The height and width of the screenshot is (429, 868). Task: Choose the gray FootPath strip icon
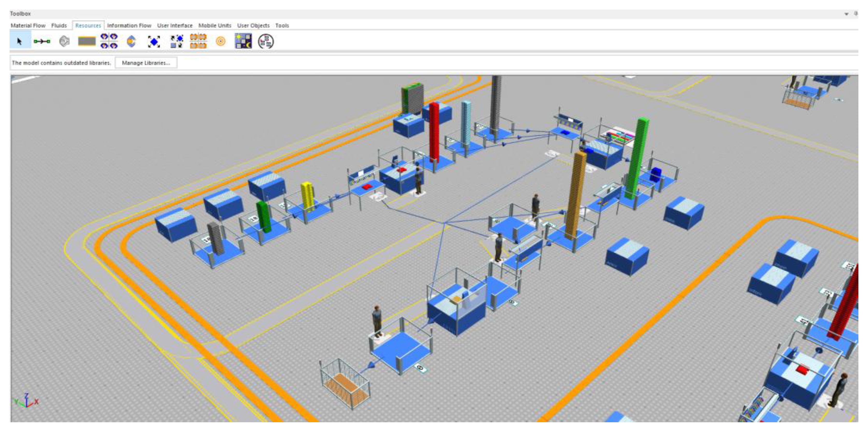pyautogui.click(x=87, y=41)
